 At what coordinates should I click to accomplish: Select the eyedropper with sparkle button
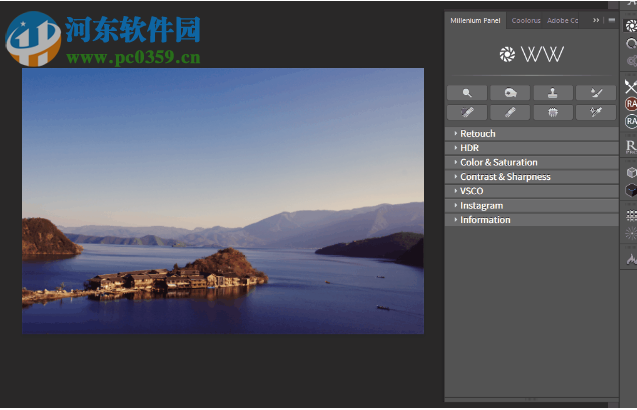click(x=596, y=112)
